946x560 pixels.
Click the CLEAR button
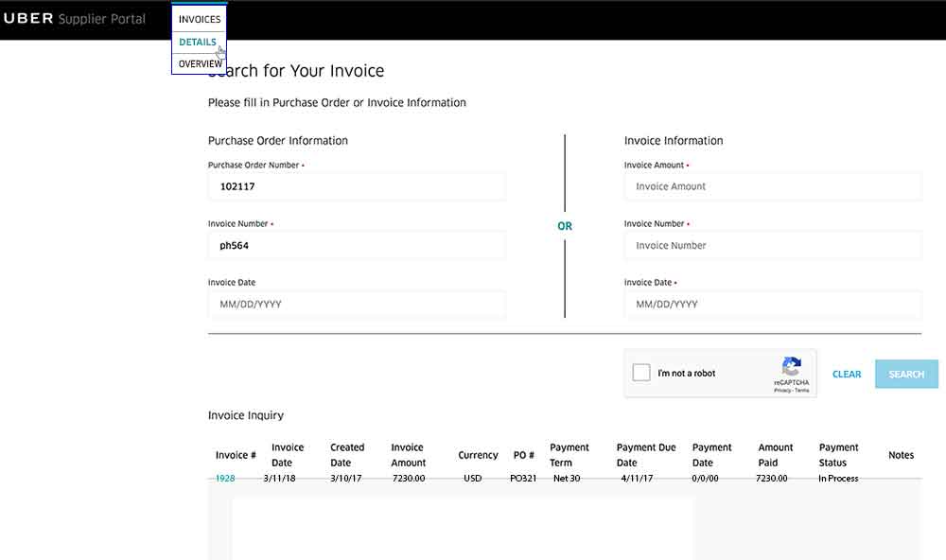coord(847,375)
